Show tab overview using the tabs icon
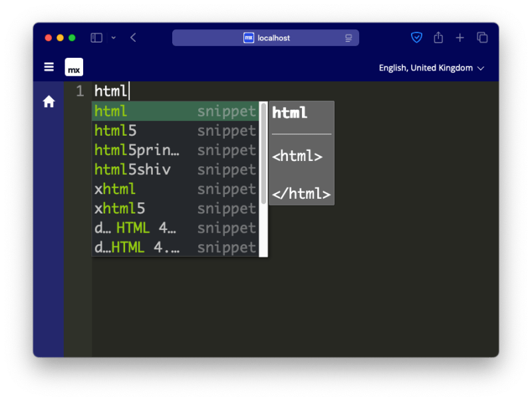The width and height of the screenshot is (532, 401). [x=481, y=38]
